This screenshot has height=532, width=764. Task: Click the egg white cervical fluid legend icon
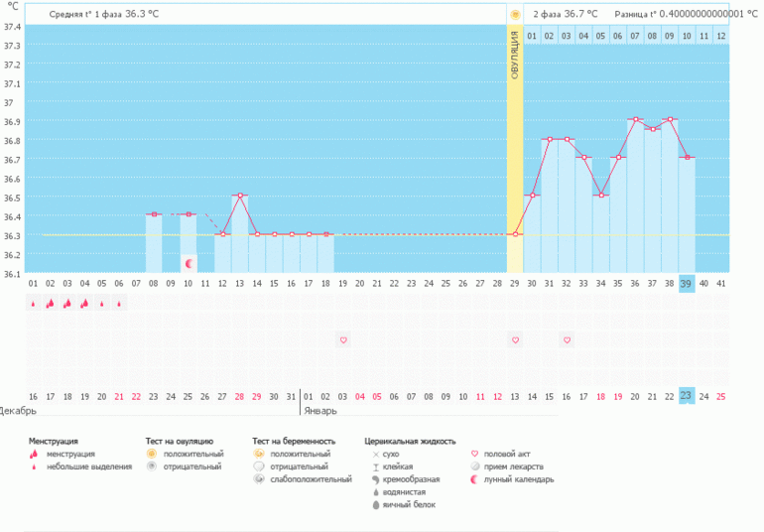(x=376, y=504)
